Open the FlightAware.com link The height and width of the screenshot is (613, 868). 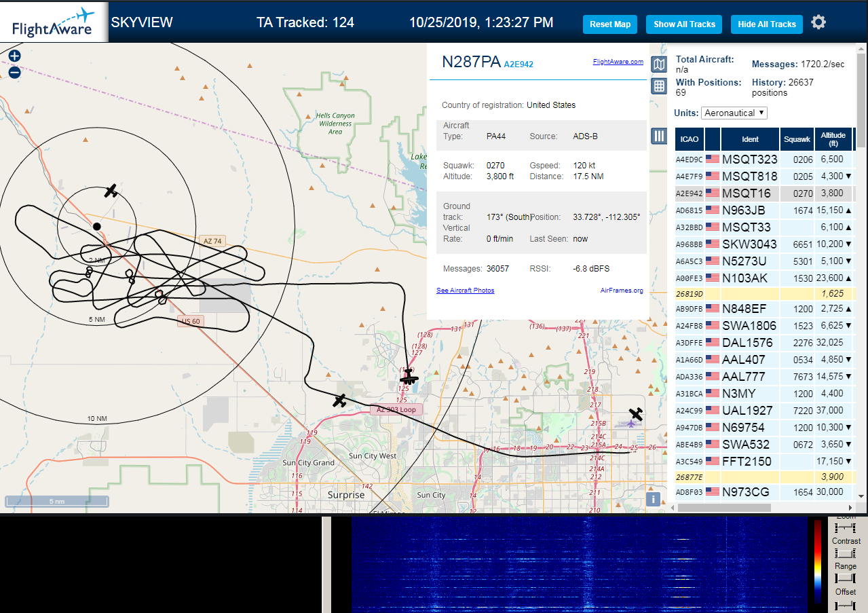coord(618,62)
